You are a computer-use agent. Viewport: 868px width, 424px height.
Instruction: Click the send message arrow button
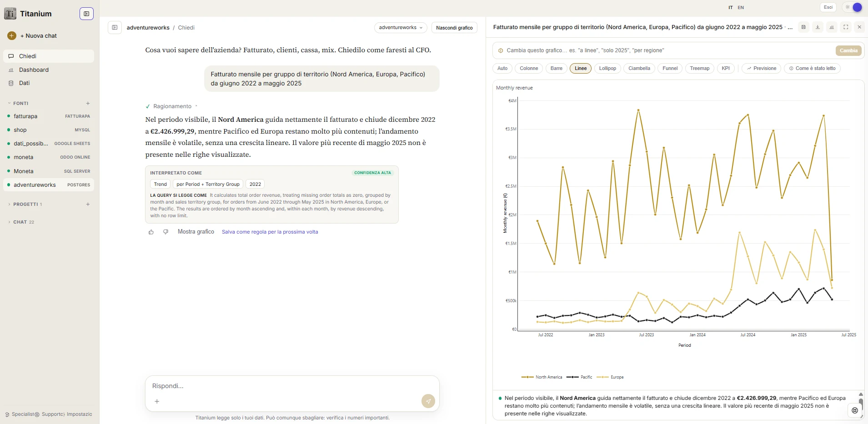[x=428, y=401]
